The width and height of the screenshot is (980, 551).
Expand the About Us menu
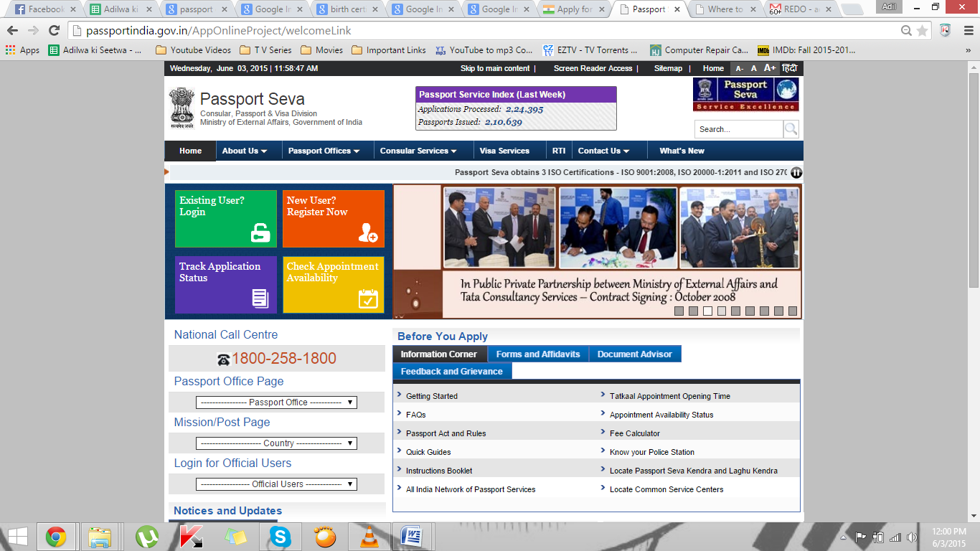[245, 151]
